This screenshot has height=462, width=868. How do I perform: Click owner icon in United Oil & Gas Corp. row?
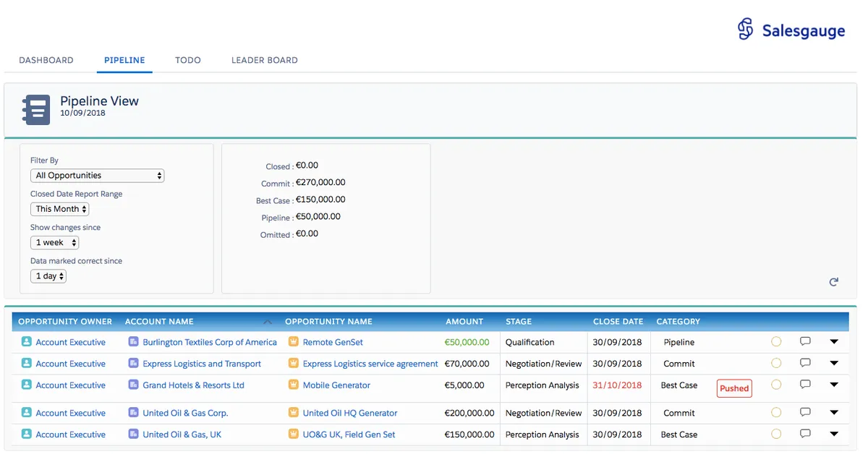pyautogui.click(x=27, y=413)
